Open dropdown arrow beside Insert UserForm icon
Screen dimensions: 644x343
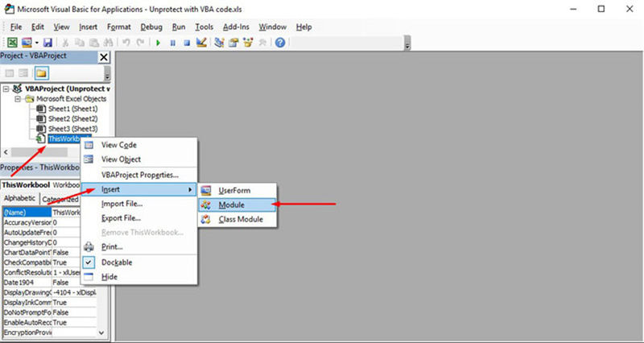37,42
